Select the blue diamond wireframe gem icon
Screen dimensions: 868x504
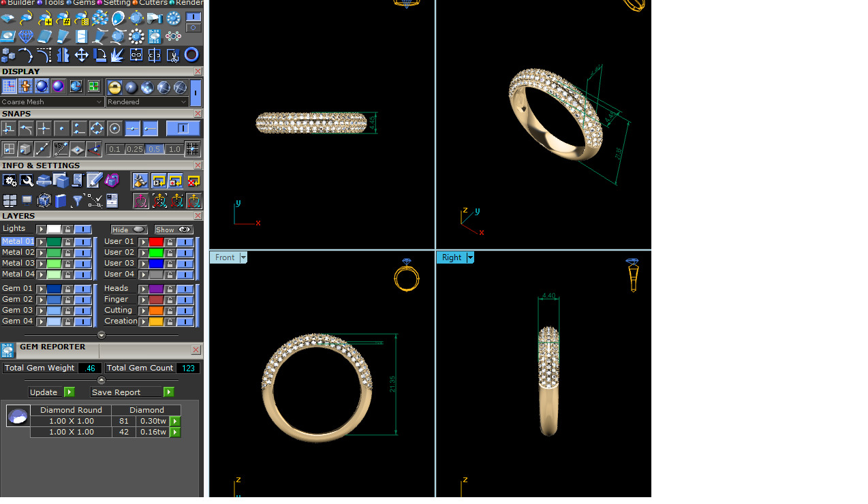point(26,36)
